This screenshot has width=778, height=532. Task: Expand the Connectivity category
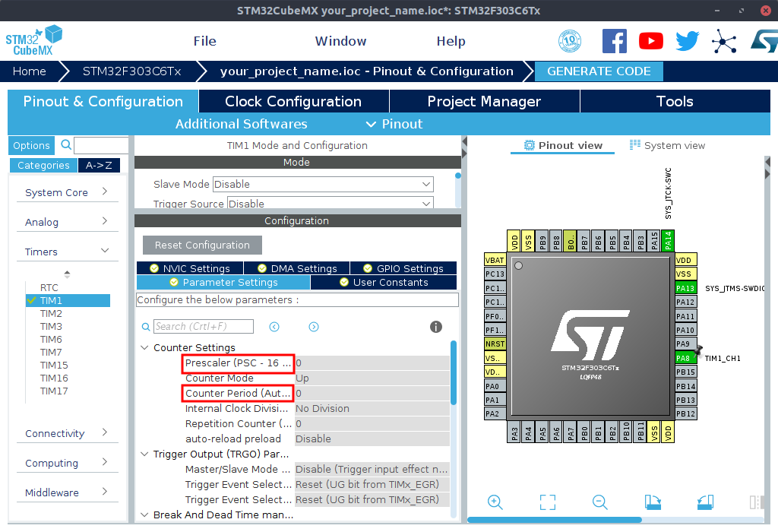[66, 433]
